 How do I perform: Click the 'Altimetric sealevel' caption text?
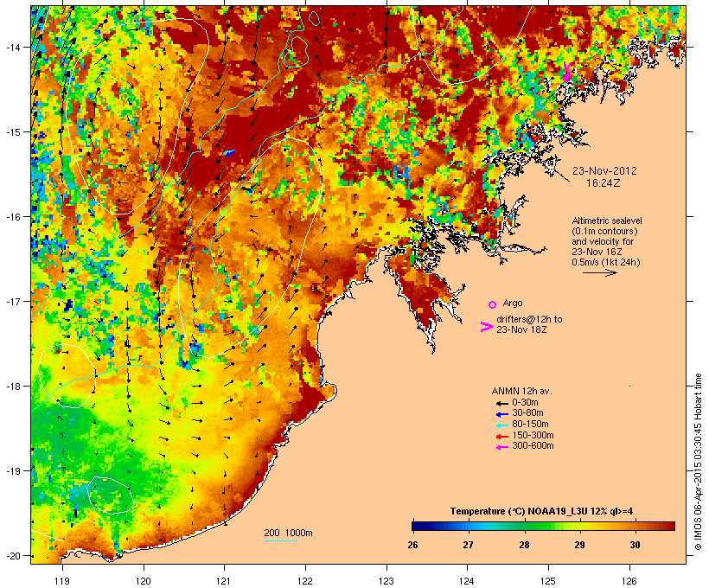pos(607,220)
